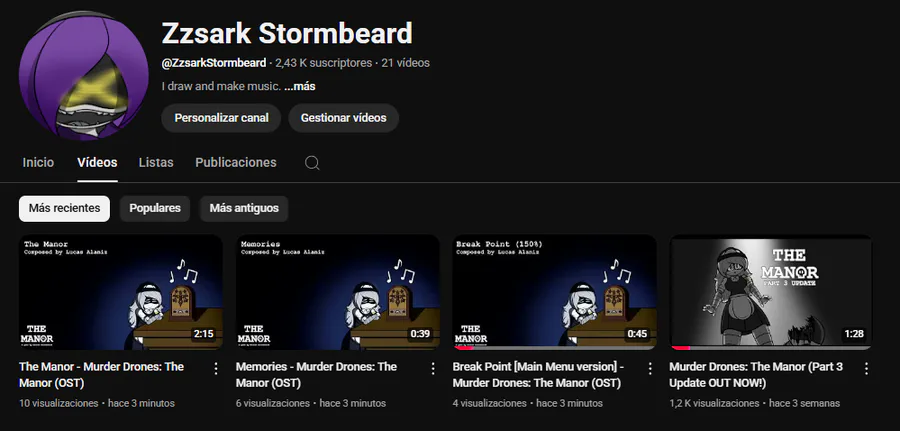Click the Break Point video's red progress bar

(464, 348)
